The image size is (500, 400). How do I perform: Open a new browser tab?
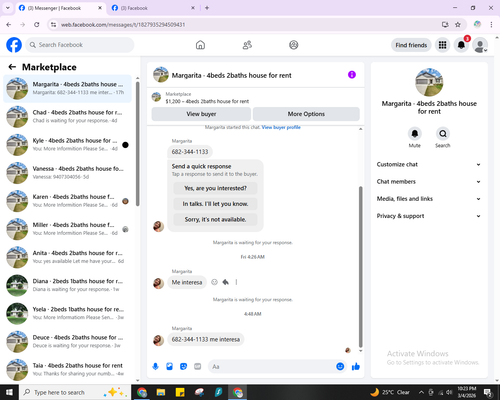[x=207, y=8]
